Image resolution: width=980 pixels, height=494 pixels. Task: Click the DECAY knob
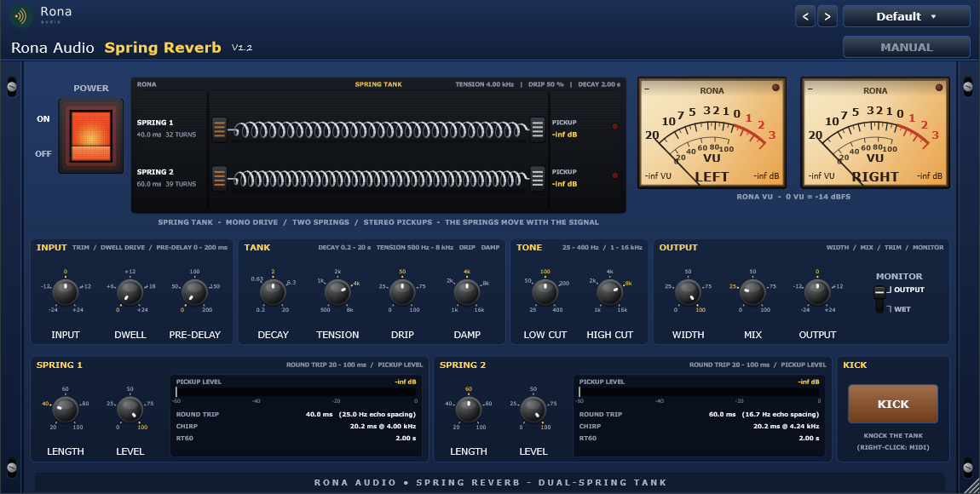tap(273, 291)
